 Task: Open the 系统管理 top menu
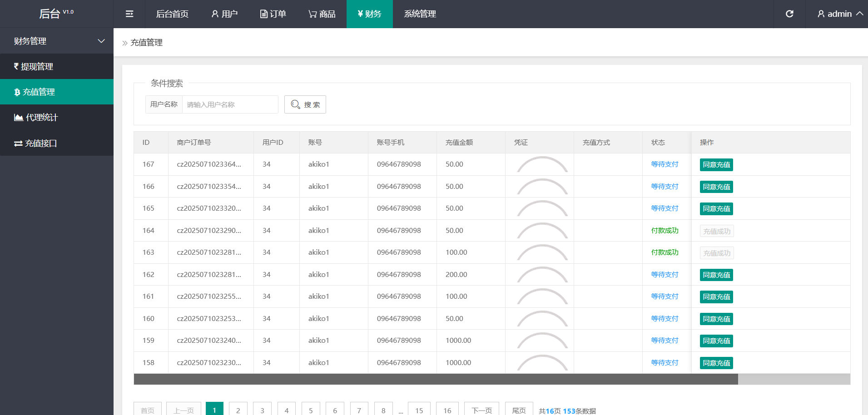420,14
